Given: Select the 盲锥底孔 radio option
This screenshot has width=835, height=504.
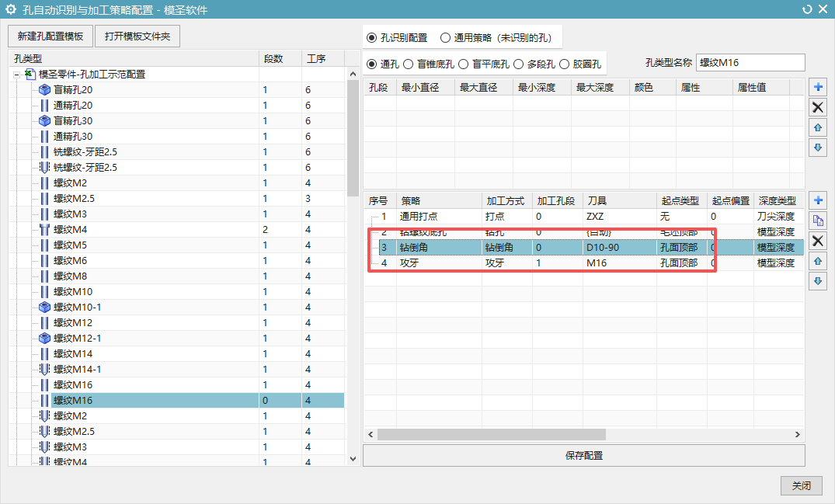Looking at the screenshot, I should [408, 64].
